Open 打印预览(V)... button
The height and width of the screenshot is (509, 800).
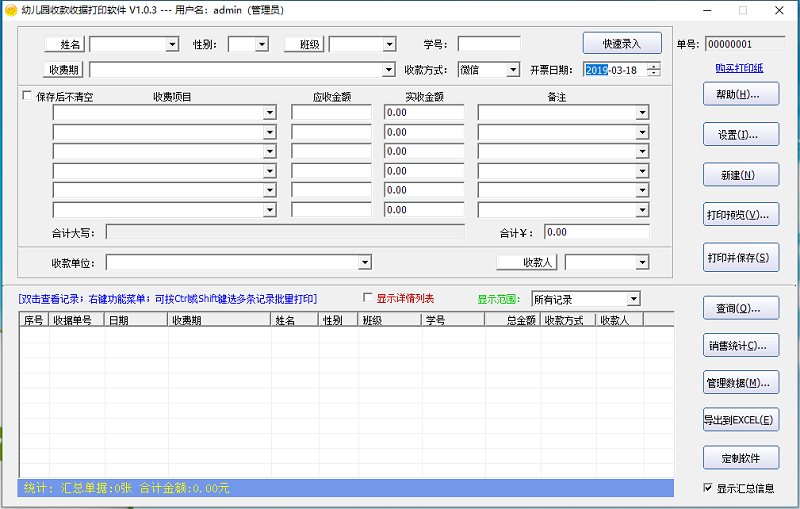tap(741, 214)
